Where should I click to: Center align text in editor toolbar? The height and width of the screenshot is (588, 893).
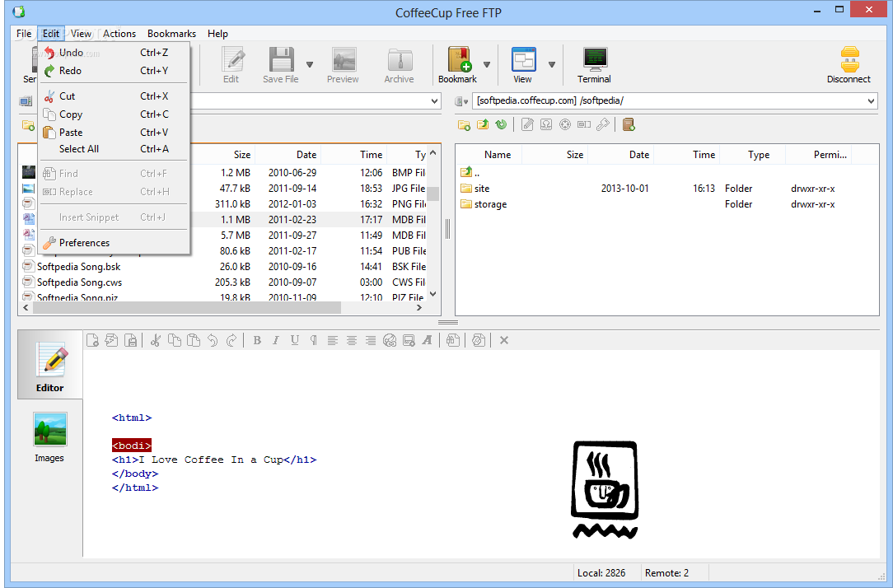pyautogui.click(x=352, y=340)
